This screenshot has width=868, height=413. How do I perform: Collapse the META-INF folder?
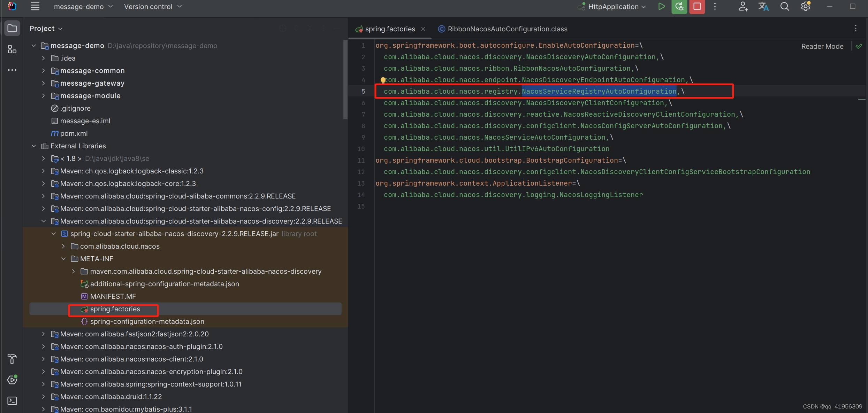click(x=63, y=259)
